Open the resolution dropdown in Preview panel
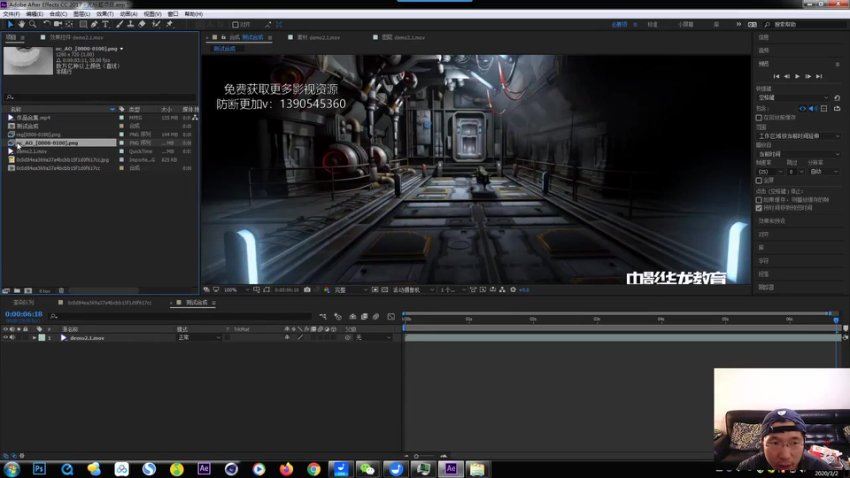 [x=824, y=172]
